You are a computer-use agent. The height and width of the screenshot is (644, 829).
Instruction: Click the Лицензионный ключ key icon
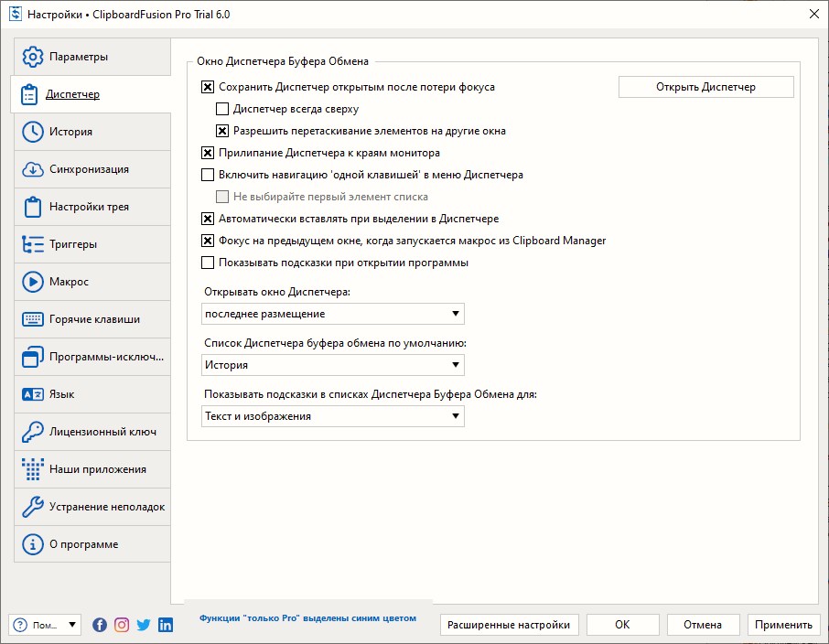(x=32, y=432)
